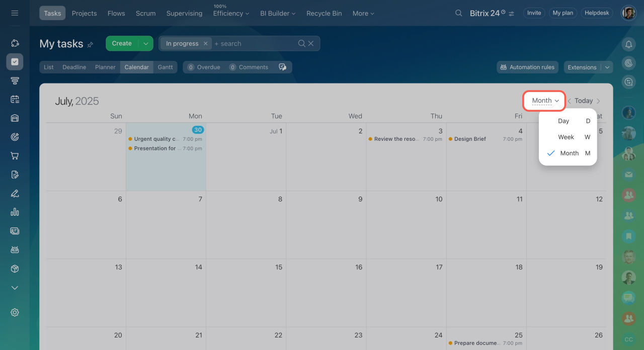Click the Automation rules button
This screenshot has height=350, width=644.
(x=527, y=67)
